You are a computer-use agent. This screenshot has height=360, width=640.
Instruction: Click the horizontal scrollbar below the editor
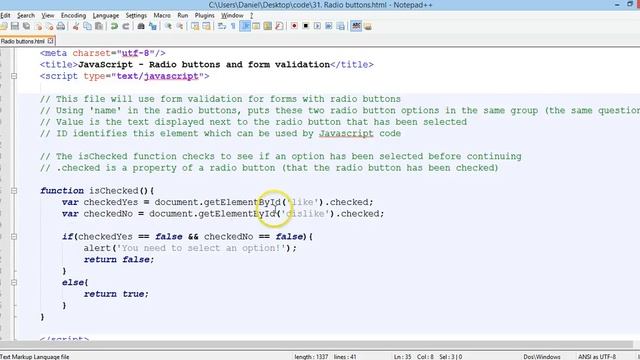click(x=316, y=345)
